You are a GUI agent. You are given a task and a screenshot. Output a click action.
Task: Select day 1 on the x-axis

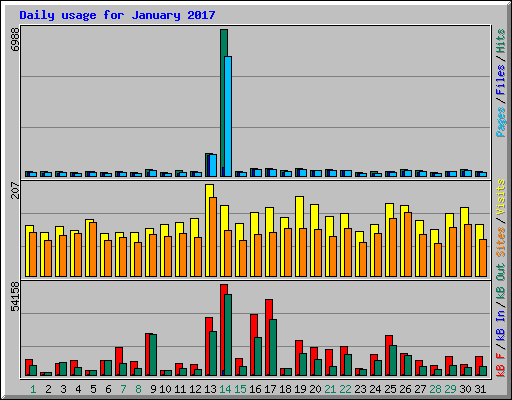33,389
